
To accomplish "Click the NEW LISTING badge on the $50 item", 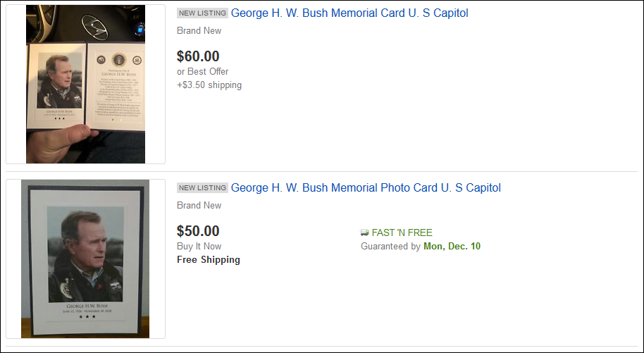I will [x=202, y=188].
